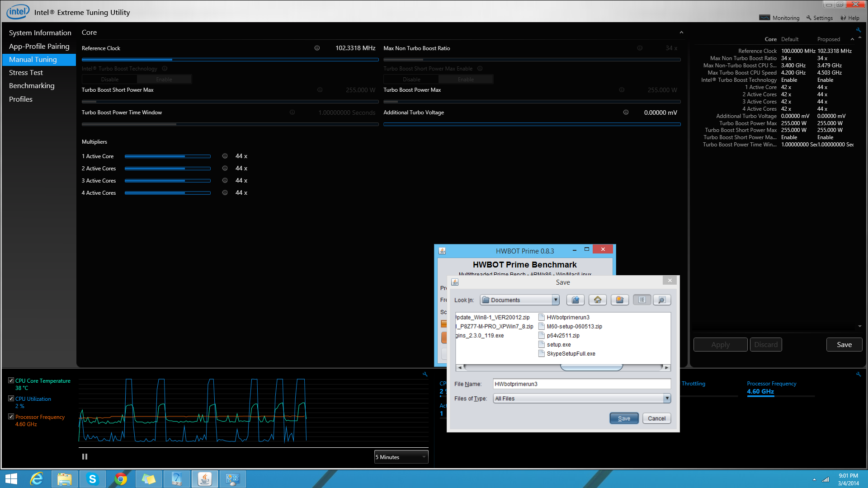Screen dimensions: 868x488
Task: Adjust Additional Turbo Voltage slider
Action: pos(532,124)
